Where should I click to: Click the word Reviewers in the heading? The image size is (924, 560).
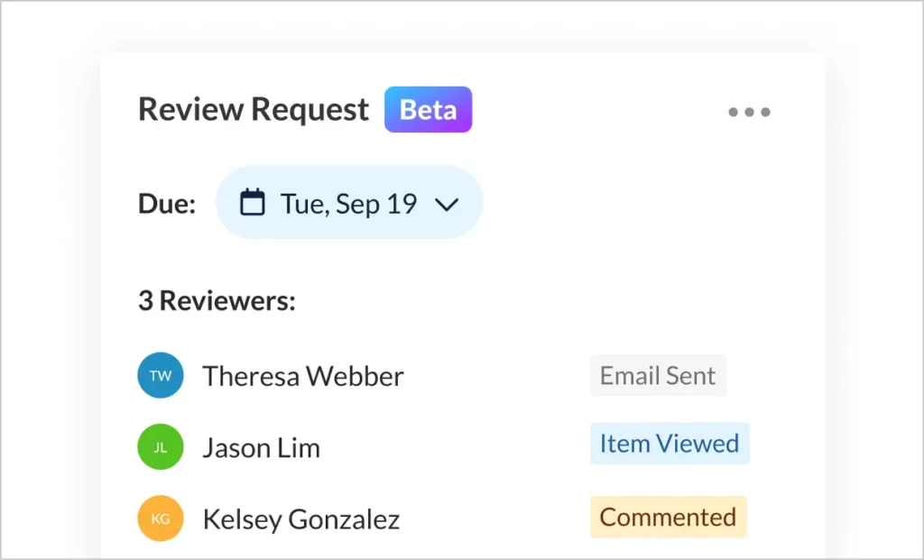pyautogui.click(x=227, y=300)
